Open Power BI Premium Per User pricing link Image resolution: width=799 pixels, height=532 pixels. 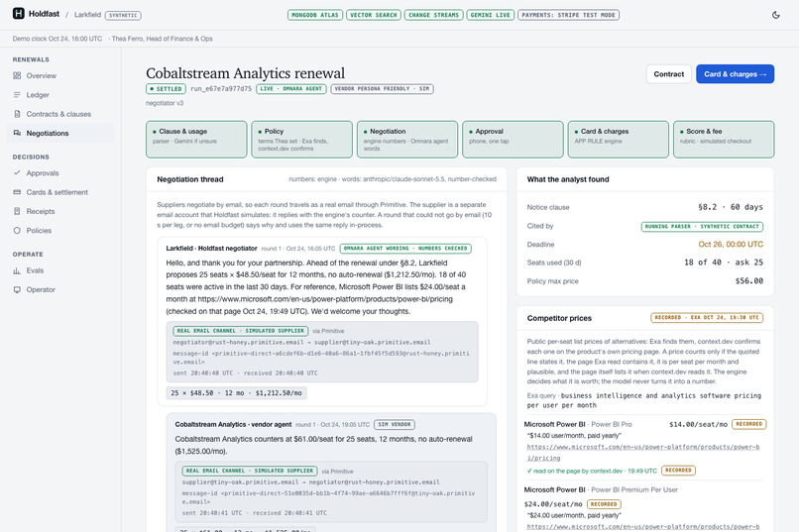pyautogui.click(x=643, y=527)
